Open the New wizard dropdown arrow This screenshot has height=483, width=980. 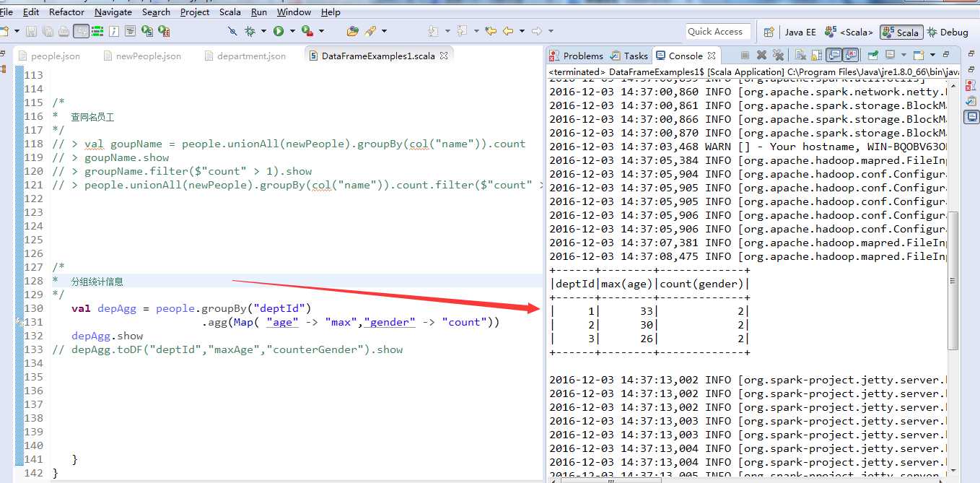point(17,31)
